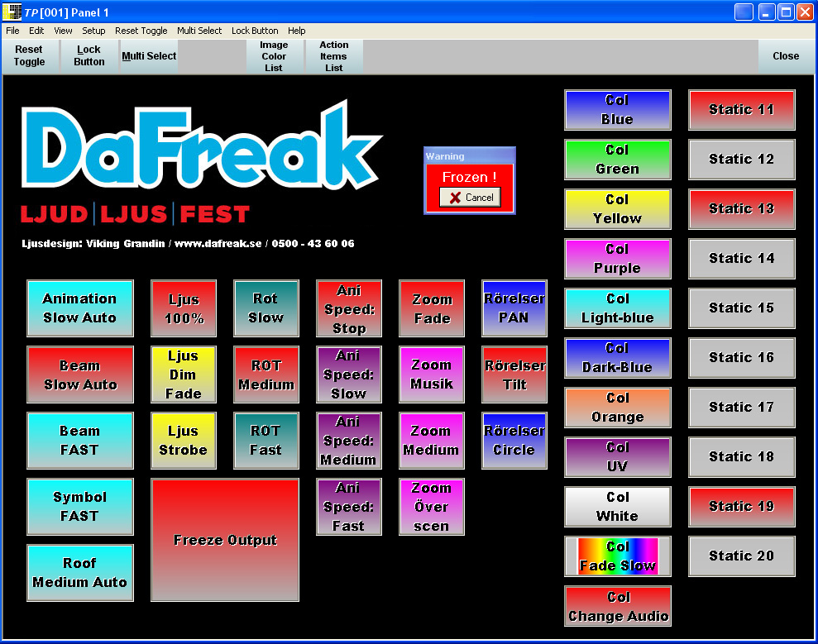Choose Col Green color
Screen dimensions: 818x644
pyautogui.click(x=618, y=160)
